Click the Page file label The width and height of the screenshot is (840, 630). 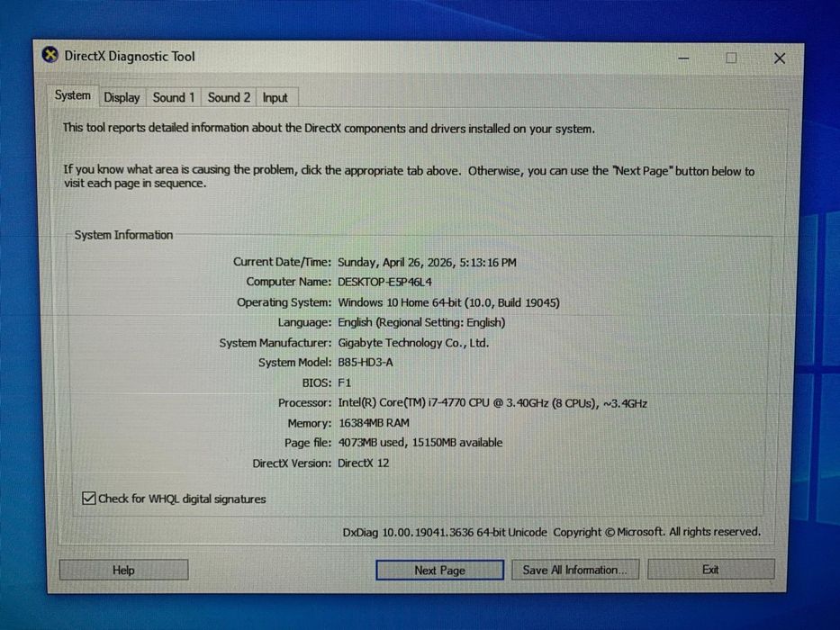[308, 443]
